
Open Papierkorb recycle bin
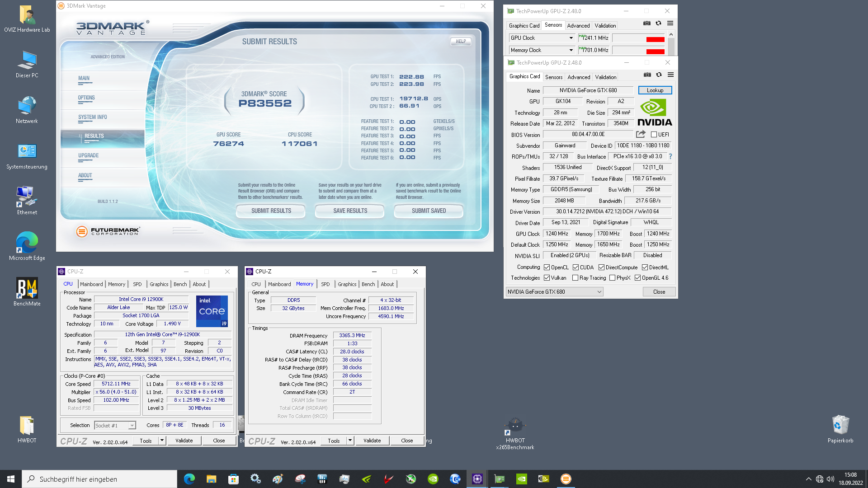840,429
